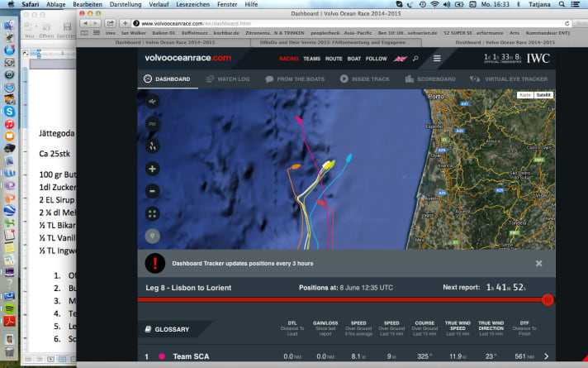Add a new tab with plus button

click(x=125, y=23)
